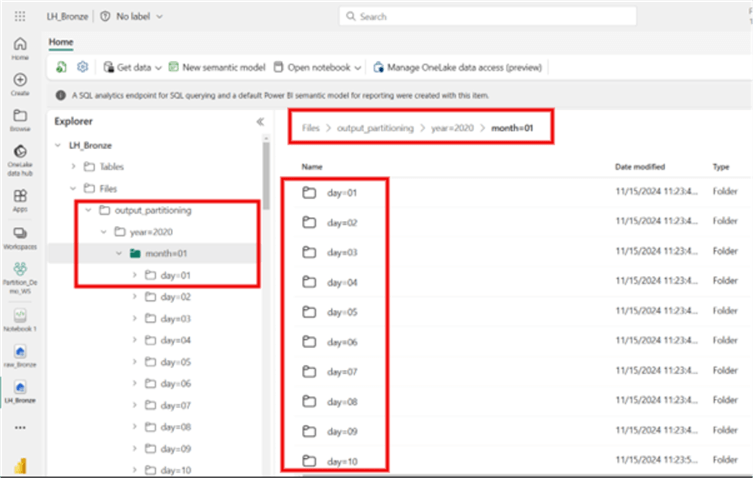This screenshot has width=753, height=478.
Task: Open Partition_Demo_WS workspace in sidebar
Action: [20, 278]
